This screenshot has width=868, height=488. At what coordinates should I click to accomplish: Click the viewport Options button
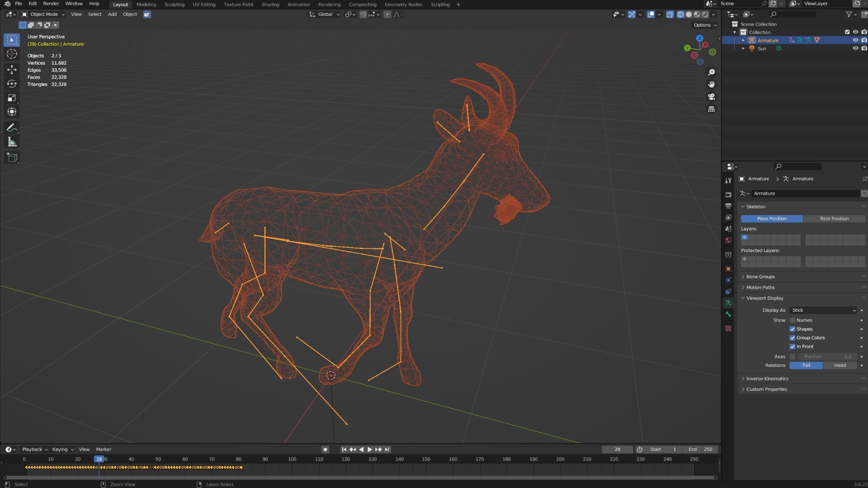(705, 25)
